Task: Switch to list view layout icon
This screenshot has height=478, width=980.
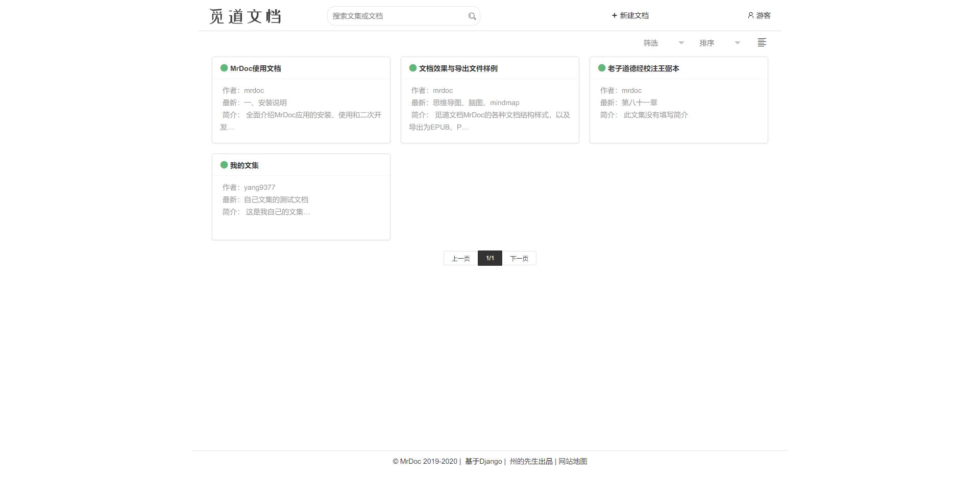Action: coord(762,43)
